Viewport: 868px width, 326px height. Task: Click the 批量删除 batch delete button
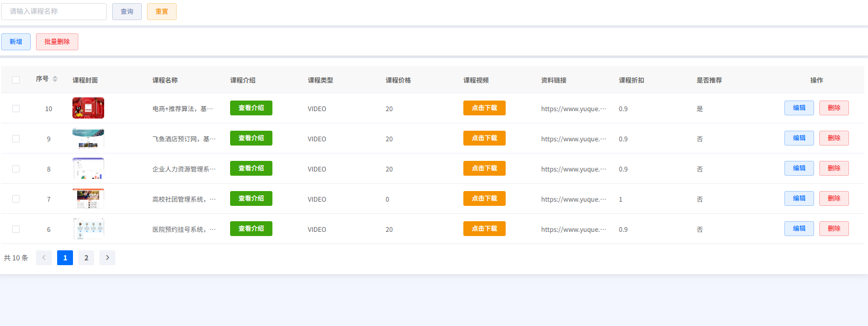coord(57,42)
